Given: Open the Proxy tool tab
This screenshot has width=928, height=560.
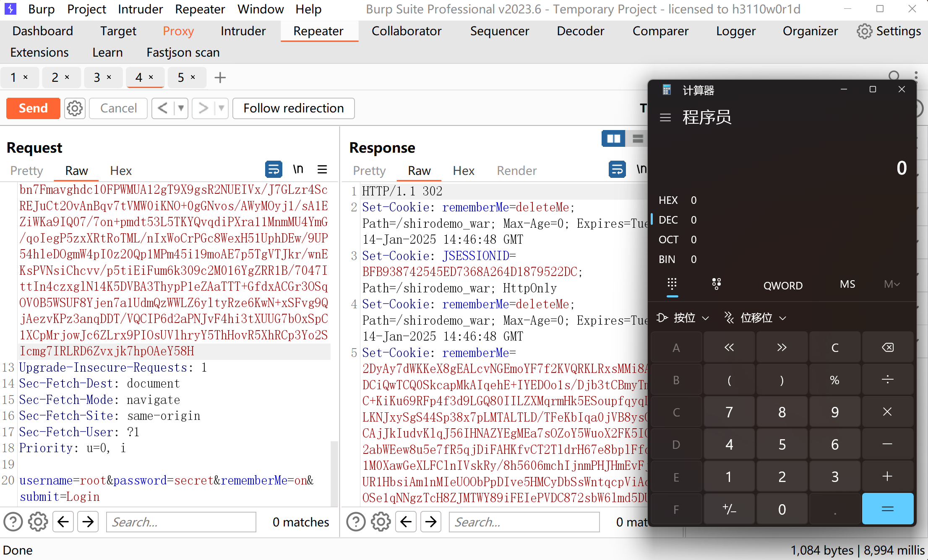Looking at the screenshot, I should (178, 31).
